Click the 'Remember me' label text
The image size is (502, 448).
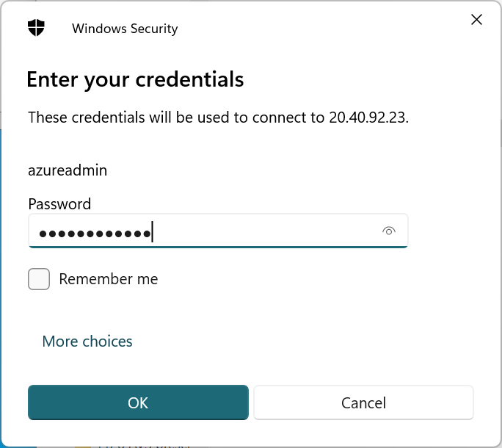[108, 279]
